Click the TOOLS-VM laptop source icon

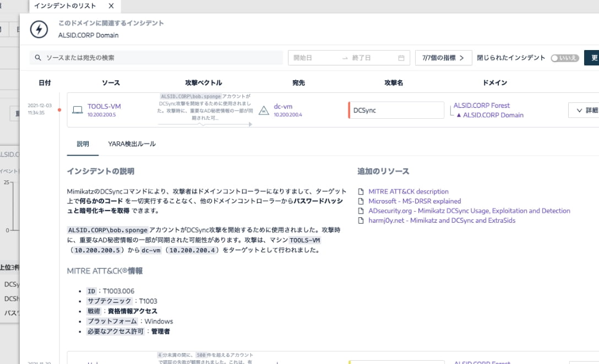click(78, 110)
